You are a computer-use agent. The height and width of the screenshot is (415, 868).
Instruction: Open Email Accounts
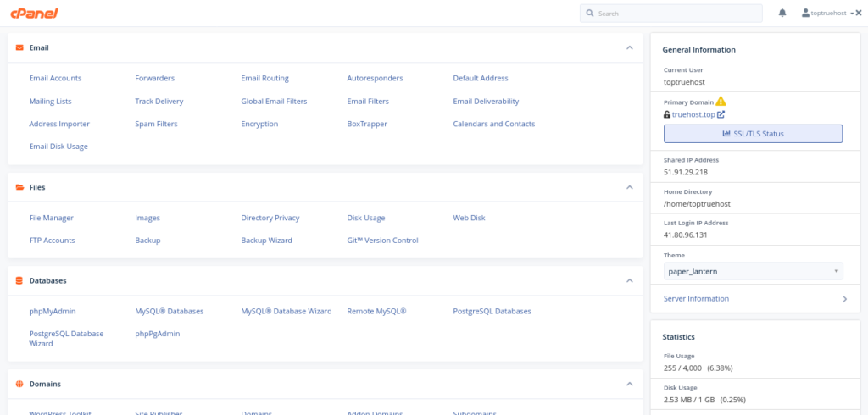(x=55, y=78)
